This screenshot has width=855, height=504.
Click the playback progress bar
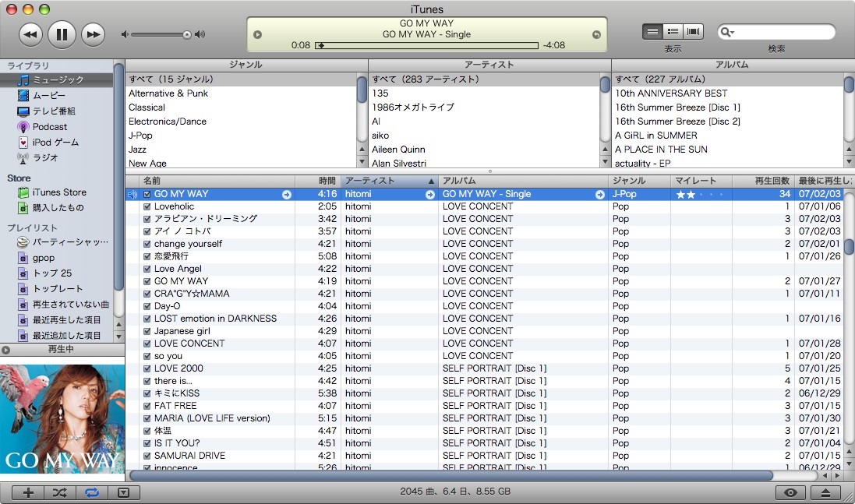coord(427,45)
